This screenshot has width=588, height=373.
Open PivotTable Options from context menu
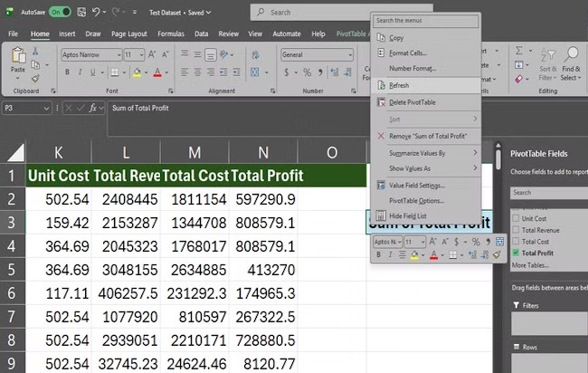click(428, 200)
